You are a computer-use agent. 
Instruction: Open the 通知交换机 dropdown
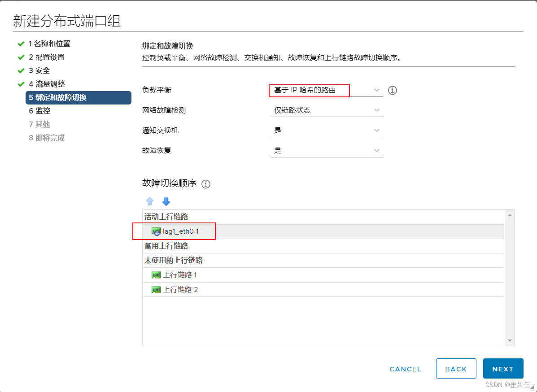(327, 131)
